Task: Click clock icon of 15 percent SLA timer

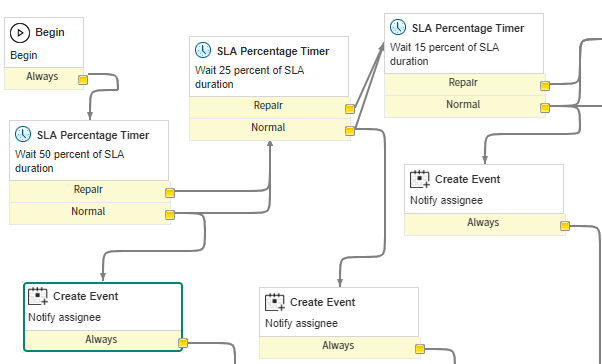Action: click(x=398, y=27)
